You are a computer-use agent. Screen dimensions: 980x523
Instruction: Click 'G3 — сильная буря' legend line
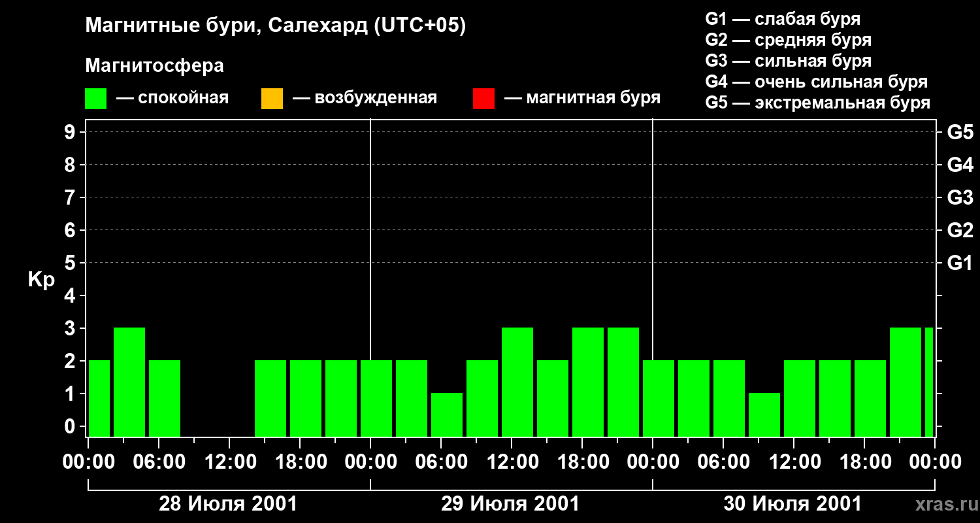tap(789, 61)
